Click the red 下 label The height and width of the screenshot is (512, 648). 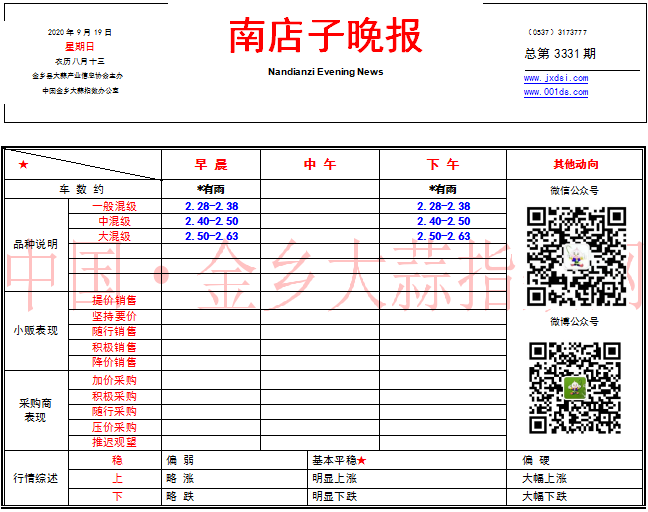pyautogui.click(x=117, y=496)
